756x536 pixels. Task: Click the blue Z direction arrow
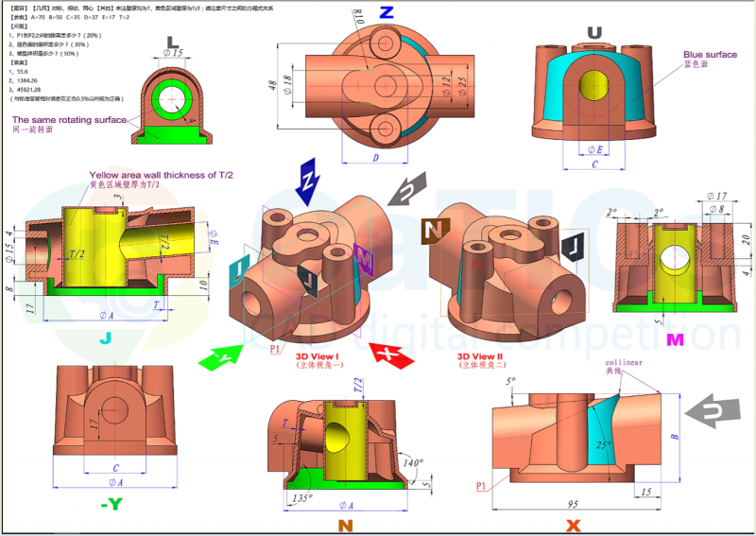(307, 182)
